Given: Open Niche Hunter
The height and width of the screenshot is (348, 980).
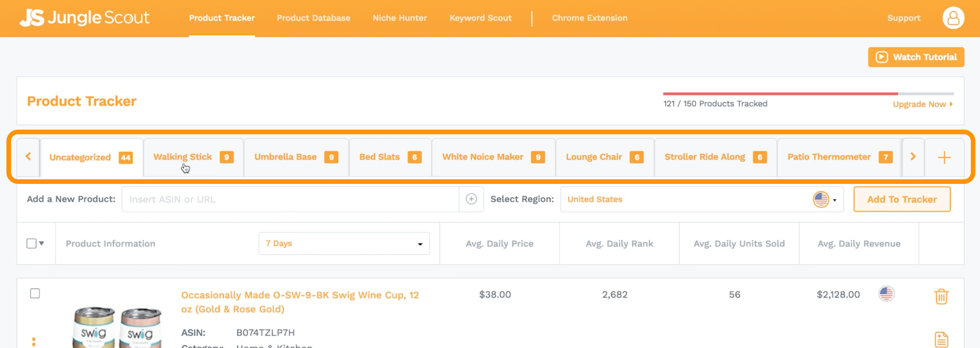Looking at the screenshot, I should [400, 18].
